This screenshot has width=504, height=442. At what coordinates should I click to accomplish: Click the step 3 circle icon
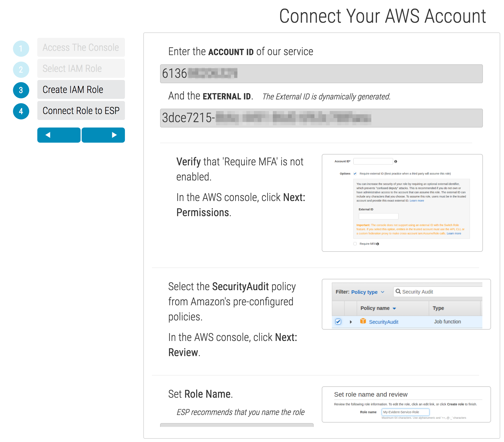(x=21, y=90)
